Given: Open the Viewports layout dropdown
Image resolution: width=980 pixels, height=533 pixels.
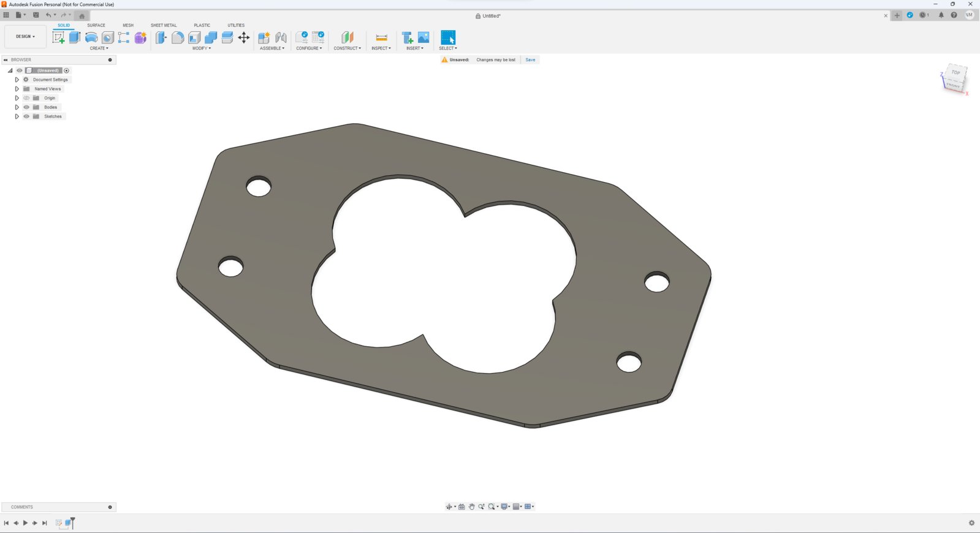Looking at the screenshot, I should tap(530, 507).
